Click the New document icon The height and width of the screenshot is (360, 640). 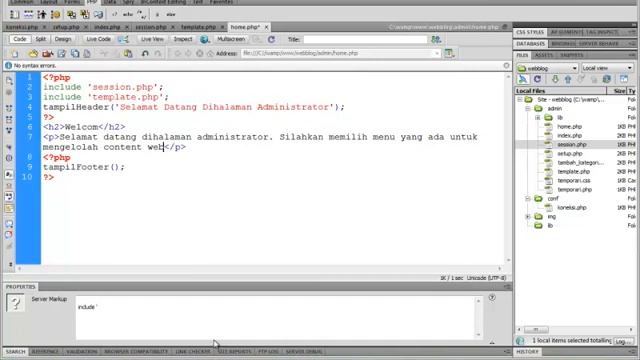point(15,53)
